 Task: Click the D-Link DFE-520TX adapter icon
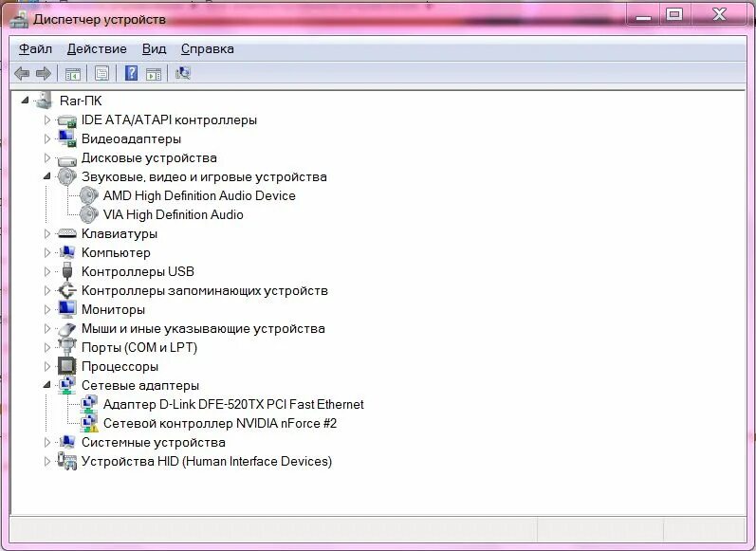(89, 404)
